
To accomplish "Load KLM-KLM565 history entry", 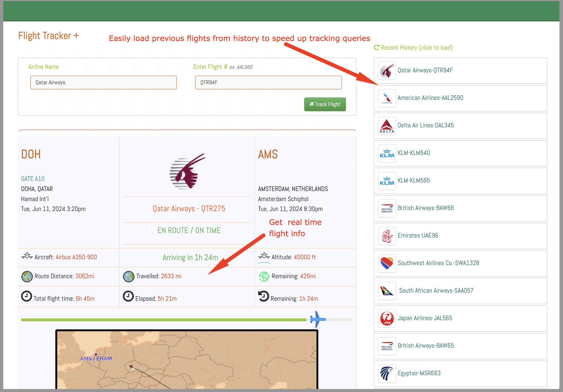I will click(414, 181).
